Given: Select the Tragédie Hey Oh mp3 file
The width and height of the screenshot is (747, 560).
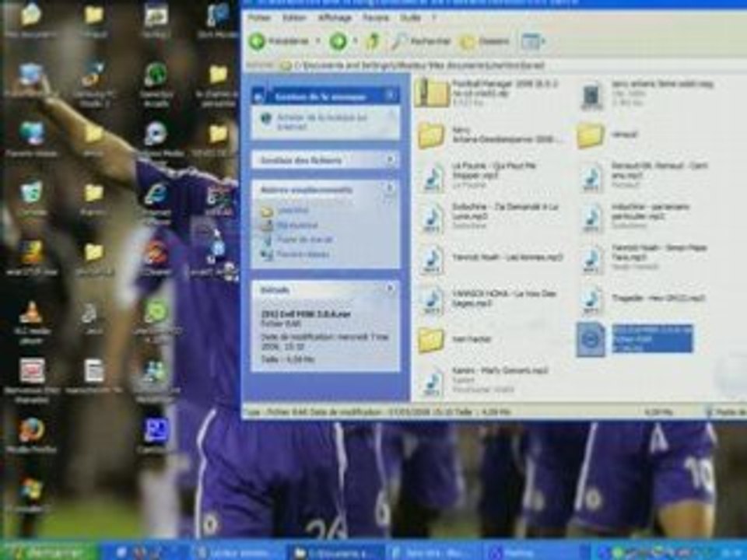Looking at the screenshot, I should point(643,299).
